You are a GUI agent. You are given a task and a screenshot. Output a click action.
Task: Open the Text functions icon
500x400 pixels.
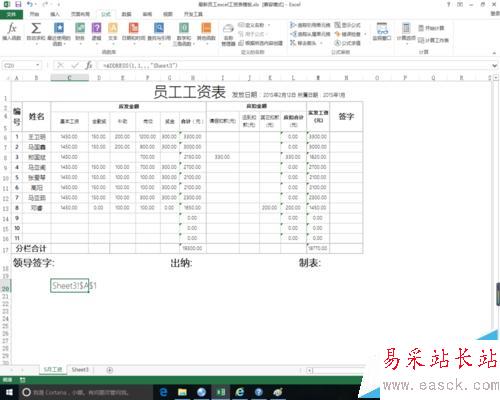(113, 28)
